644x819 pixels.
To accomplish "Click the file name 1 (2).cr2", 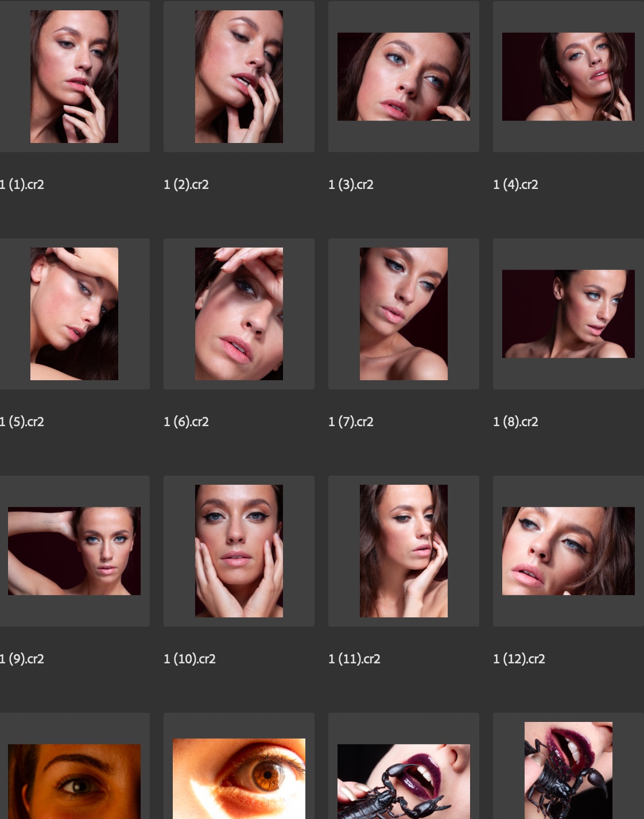I will pyautogui.click(x=186, y=184).
